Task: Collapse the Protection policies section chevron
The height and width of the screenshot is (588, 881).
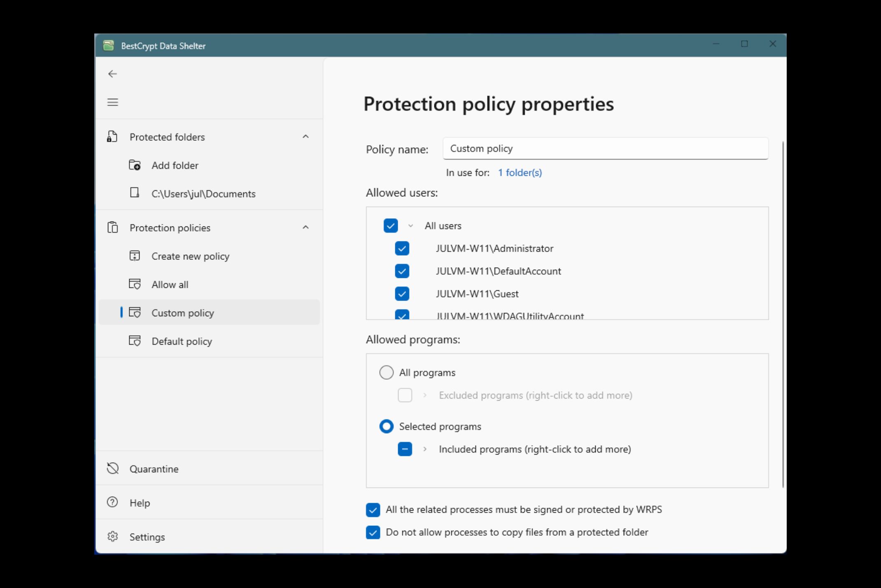Action: click(x=305, y=227)
